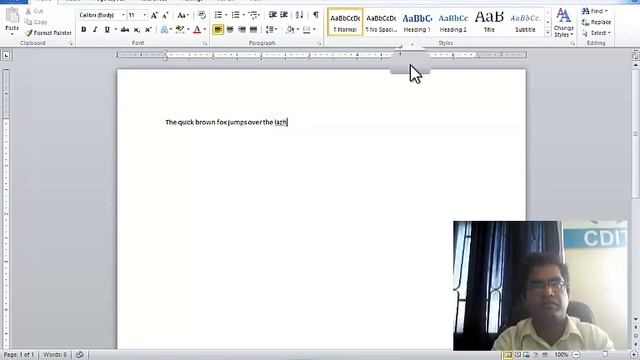The width and height of the screenshot is (640, 360).
Task: Apply the No Spacing style
Action: (x=381, y=22)
